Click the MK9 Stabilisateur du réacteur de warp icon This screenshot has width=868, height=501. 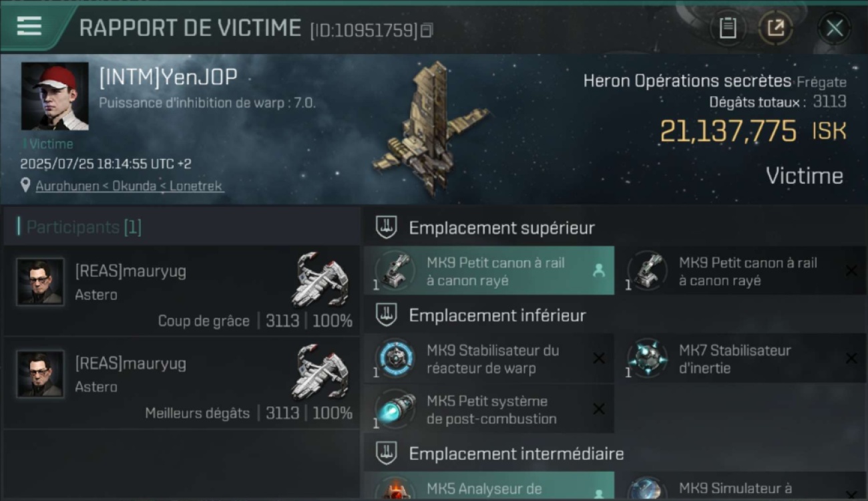(x=395, y=359)
